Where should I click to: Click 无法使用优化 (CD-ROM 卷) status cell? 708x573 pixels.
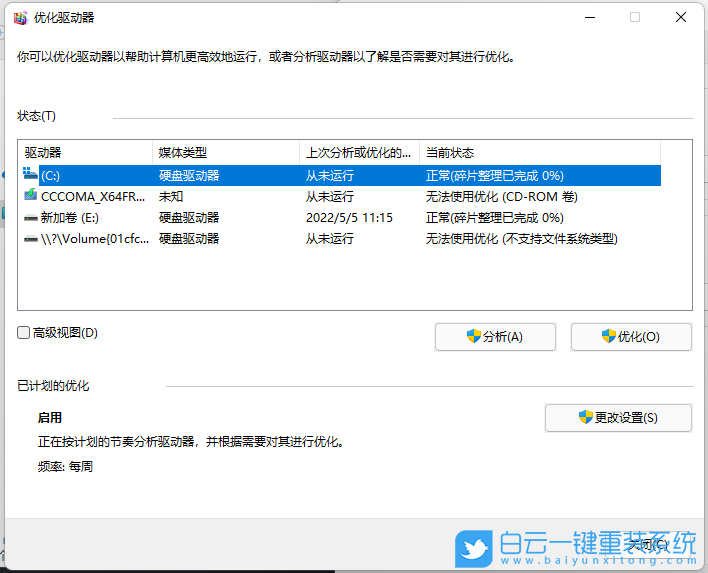pos(502,197)
